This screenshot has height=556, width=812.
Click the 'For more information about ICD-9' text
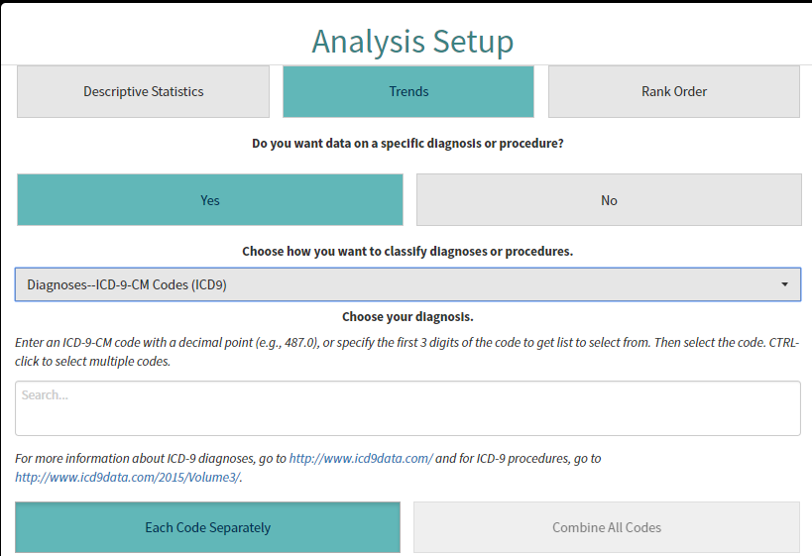(150, 459)
